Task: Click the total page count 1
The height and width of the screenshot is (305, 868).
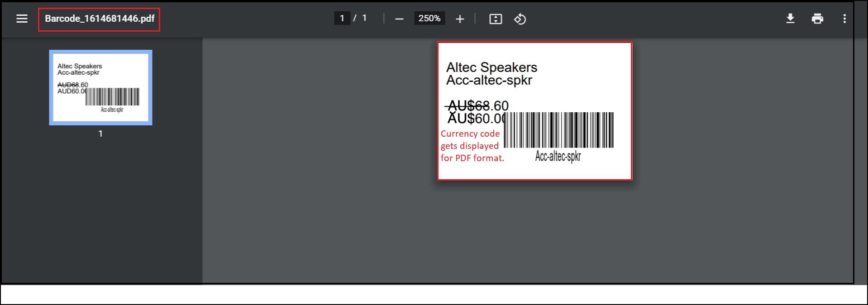Action: coord(364,18)
